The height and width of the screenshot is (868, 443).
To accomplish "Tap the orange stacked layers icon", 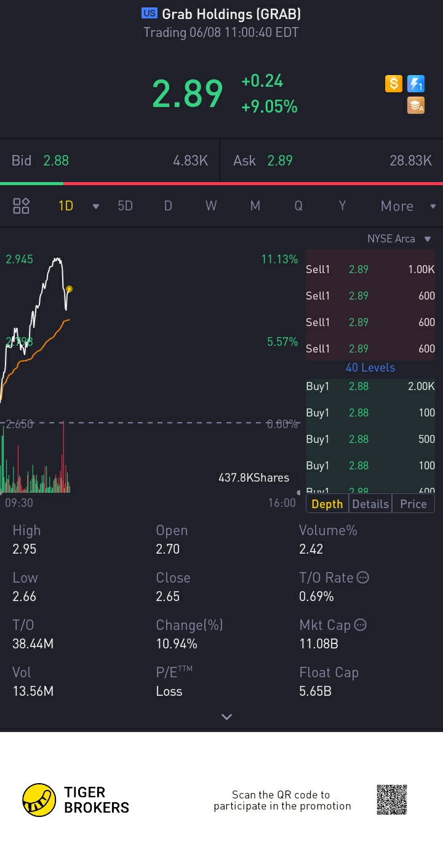I will pos(416,106).
